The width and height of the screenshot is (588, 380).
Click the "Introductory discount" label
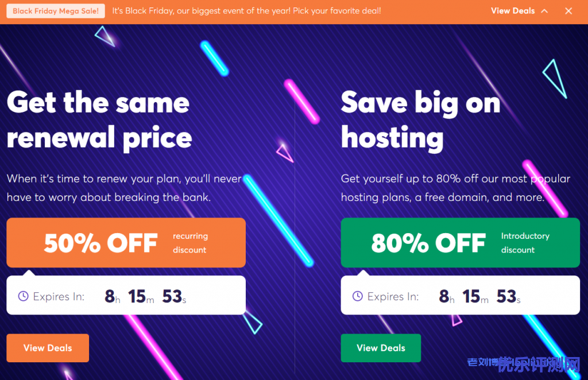tap(525, 243)
